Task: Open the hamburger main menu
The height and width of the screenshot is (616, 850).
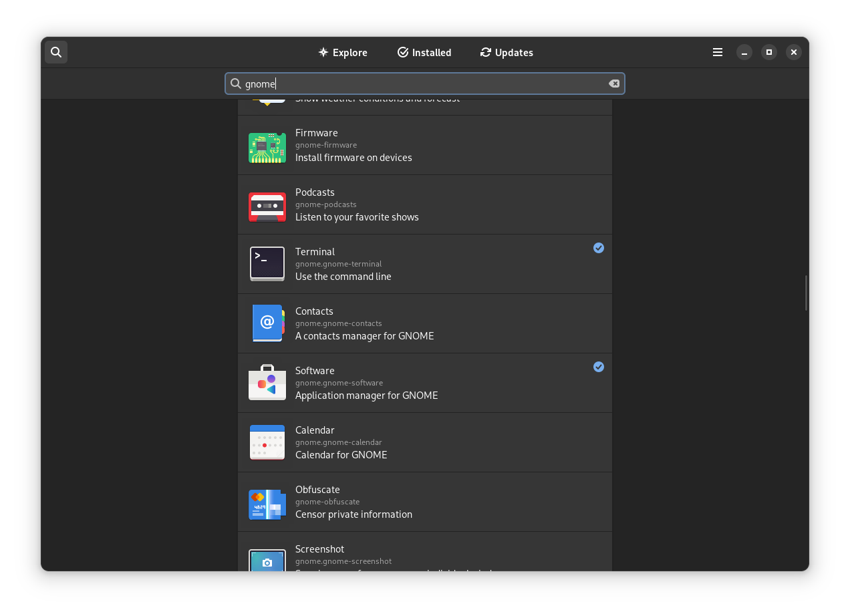Action: (x=718, y=52)
